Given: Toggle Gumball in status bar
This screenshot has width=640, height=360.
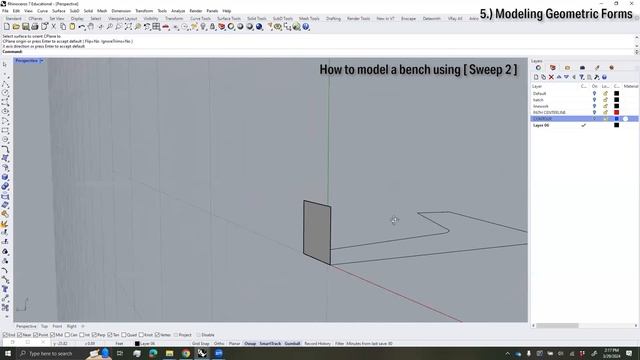Looking at the screenshot, I should click(x=292, y=344).
